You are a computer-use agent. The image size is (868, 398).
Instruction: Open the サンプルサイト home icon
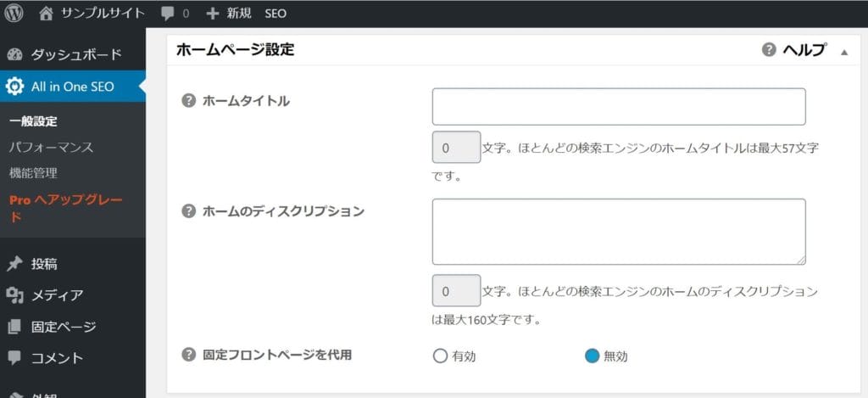[47, 14]
